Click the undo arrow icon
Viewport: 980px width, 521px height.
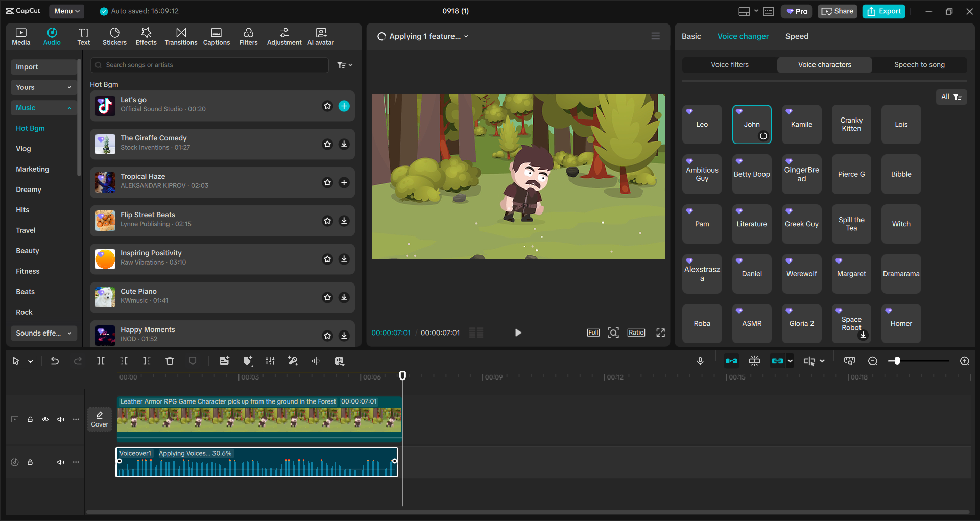point(55,361)
